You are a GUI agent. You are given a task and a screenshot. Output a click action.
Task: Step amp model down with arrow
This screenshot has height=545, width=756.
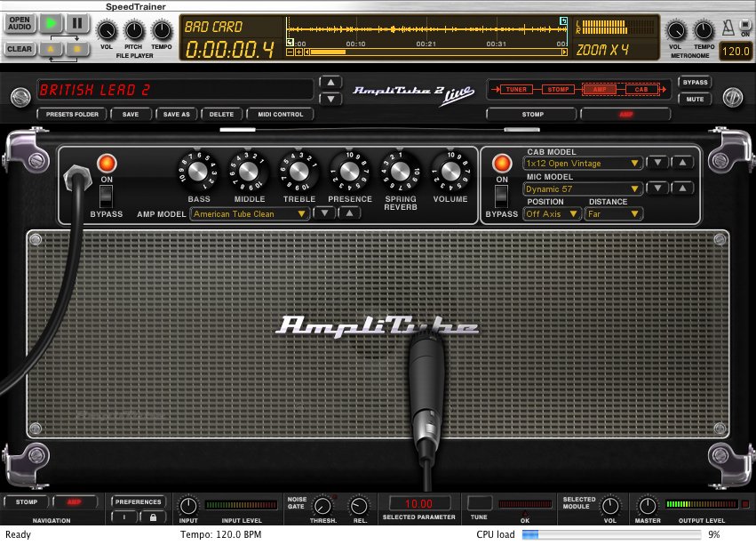pos(324,212)
